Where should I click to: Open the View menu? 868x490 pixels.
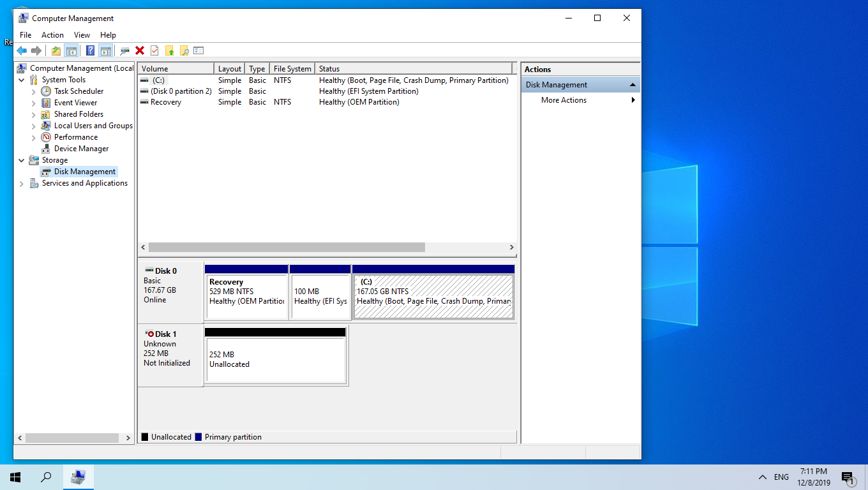[x=82, y=35]
